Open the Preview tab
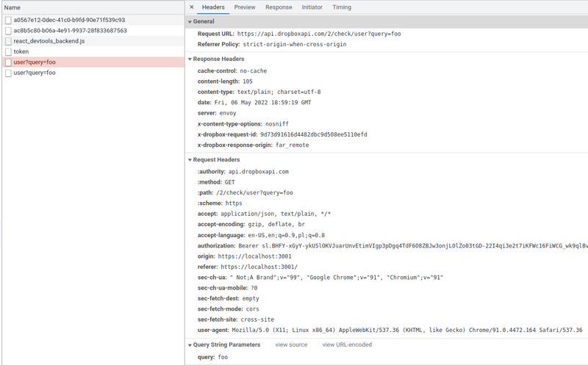Viewport: 588px width, 365px height. 245,7
